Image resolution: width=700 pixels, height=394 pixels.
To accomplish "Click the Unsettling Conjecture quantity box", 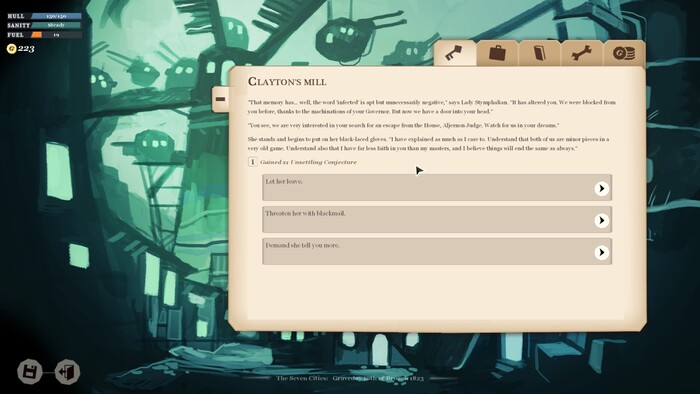I will 253,162.
